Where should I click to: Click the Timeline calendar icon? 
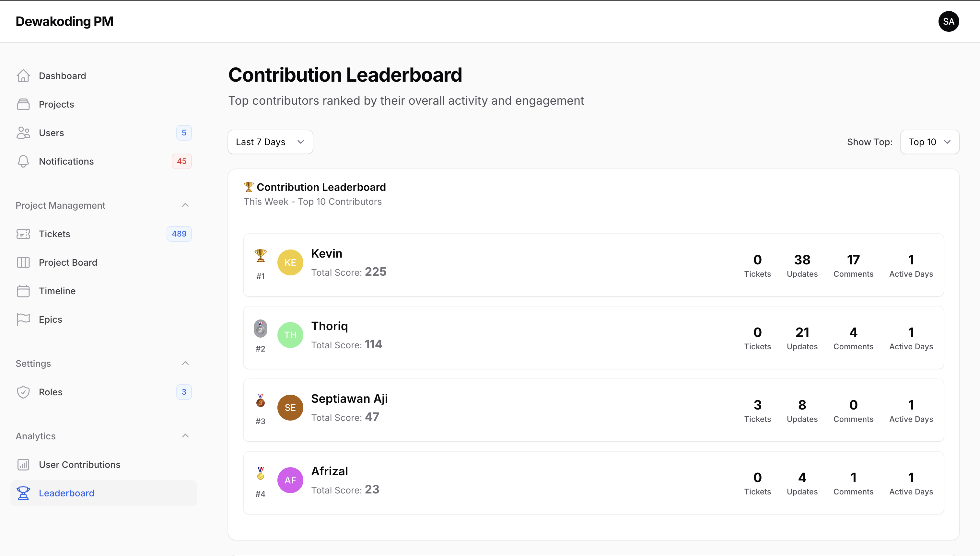coord(23,291)
